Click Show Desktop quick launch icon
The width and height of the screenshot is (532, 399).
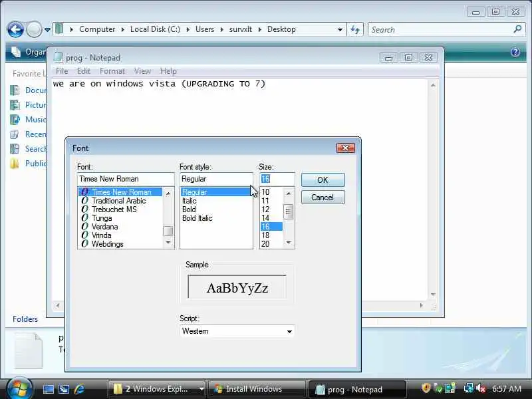(48, 389)
